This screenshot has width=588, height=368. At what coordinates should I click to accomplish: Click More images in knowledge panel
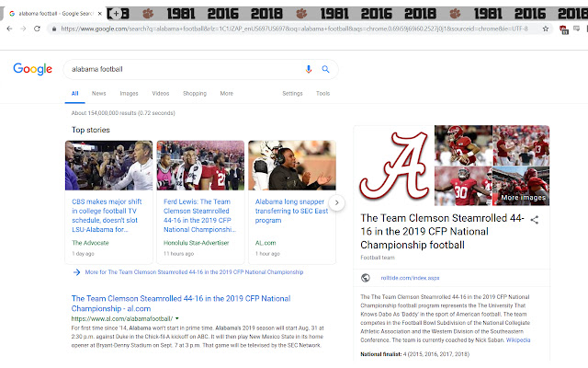coord(523,198)
